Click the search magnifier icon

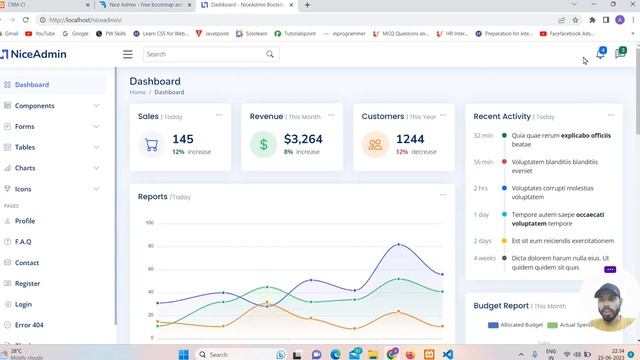pyautogui.click(x=270, y=54)
